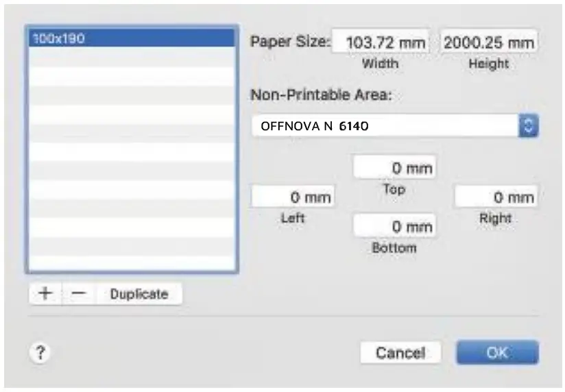This screenshot has width=565, height=392.
Task: Click the Cancel button
Action: tap(400, 353)
